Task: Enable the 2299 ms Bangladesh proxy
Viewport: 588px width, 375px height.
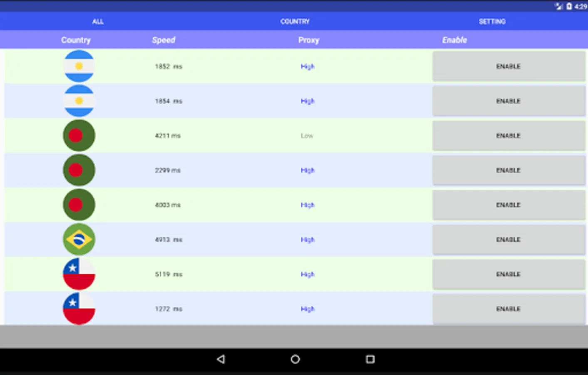Action: 509,170
